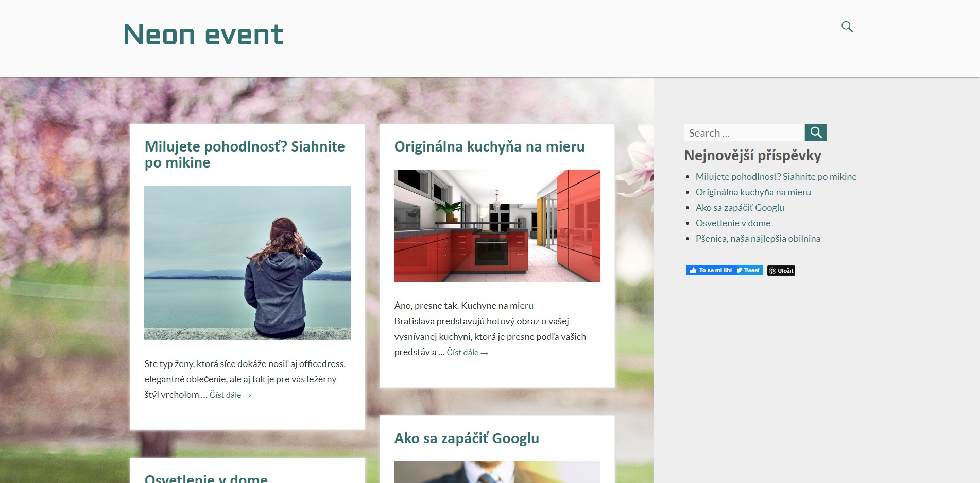The height and width of the screenshot is (483, 980).
Task: Open post title Ako sa zapáčiť Googlu
Action: tap(467, 438)
